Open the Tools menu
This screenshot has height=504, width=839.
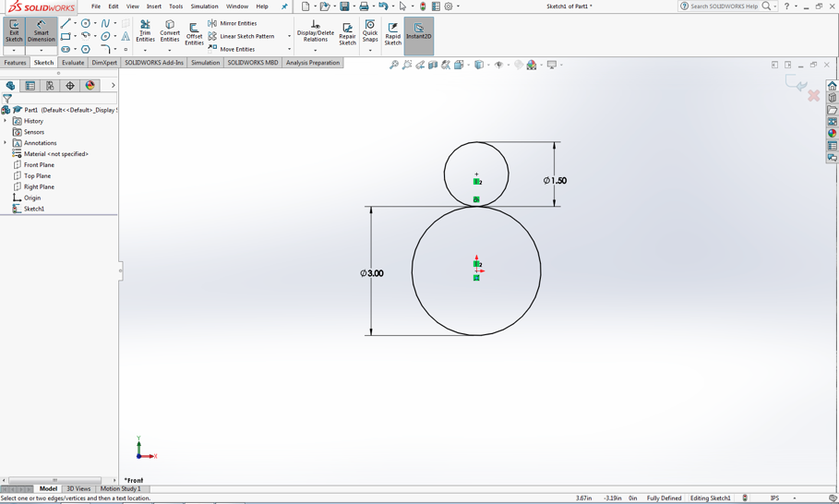coord(176,6)
